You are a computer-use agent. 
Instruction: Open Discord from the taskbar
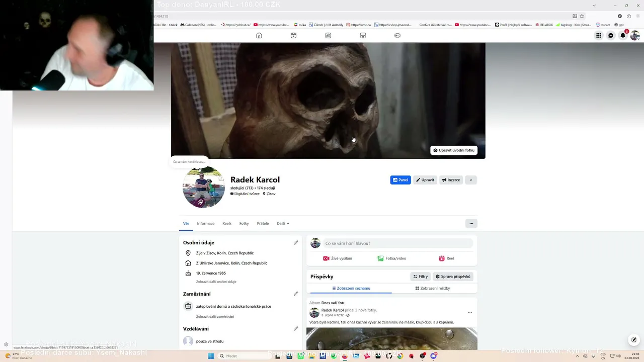point(434,356)
